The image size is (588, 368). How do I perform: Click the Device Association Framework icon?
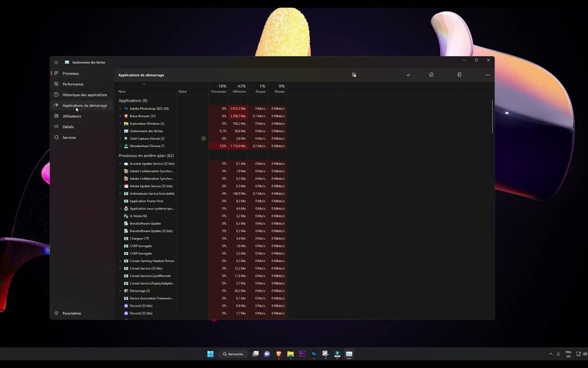pos(126,298)
